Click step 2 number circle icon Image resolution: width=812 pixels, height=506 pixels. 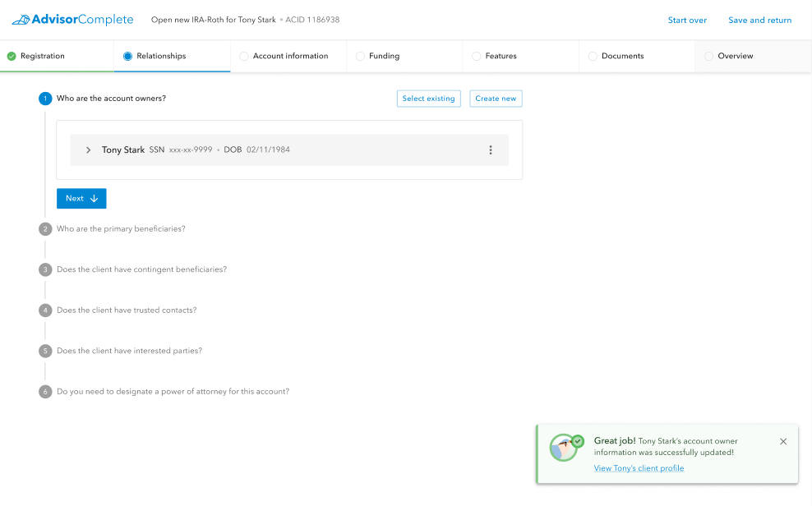tap(45, 229)
